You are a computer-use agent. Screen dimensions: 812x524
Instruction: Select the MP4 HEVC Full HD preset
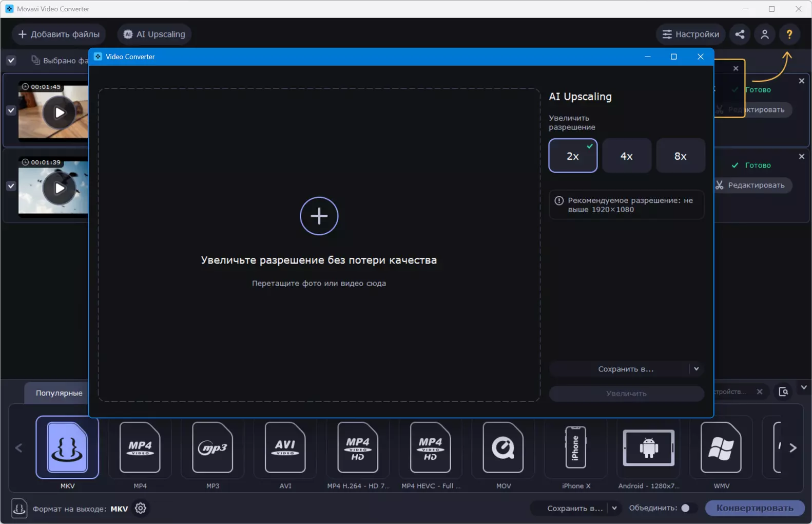coord(430,447)
